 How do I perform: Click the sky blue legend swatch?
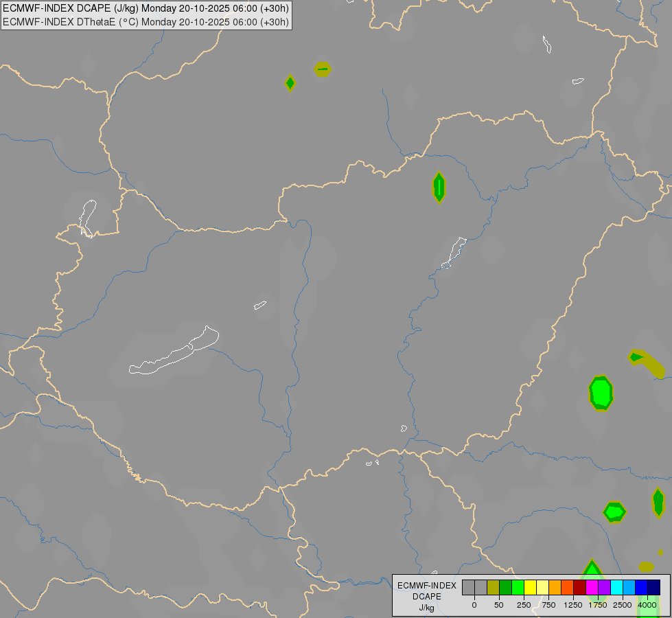[629, 587]
